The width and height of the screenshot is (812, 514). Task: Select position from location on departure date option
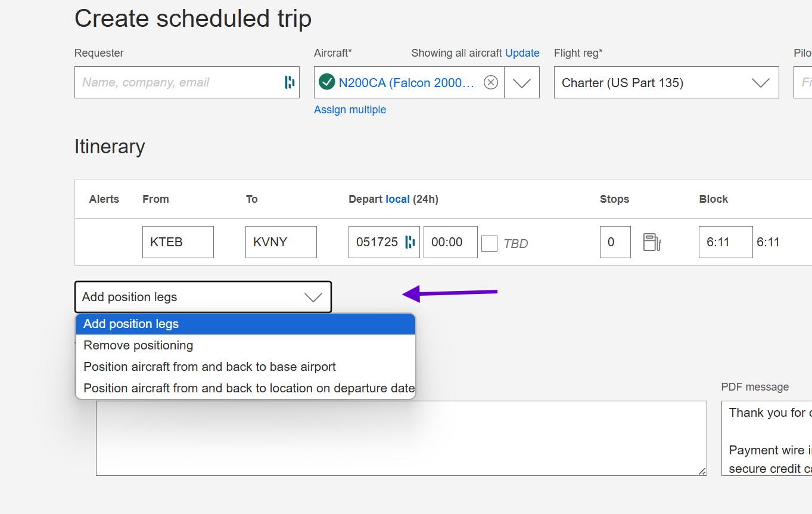point(249,388)
